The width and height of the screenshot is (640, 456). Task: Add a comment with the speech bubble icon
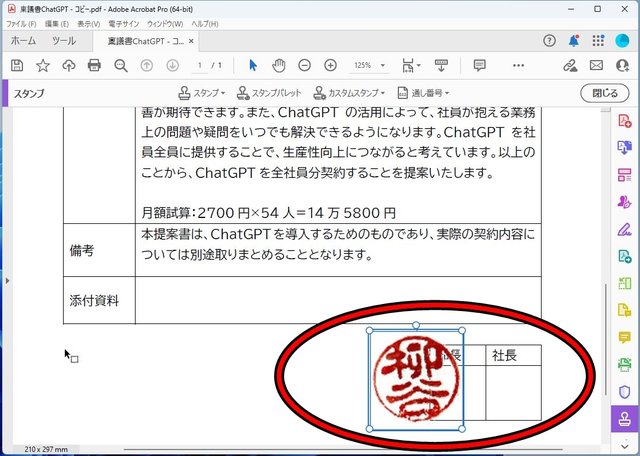pos(480,65)
